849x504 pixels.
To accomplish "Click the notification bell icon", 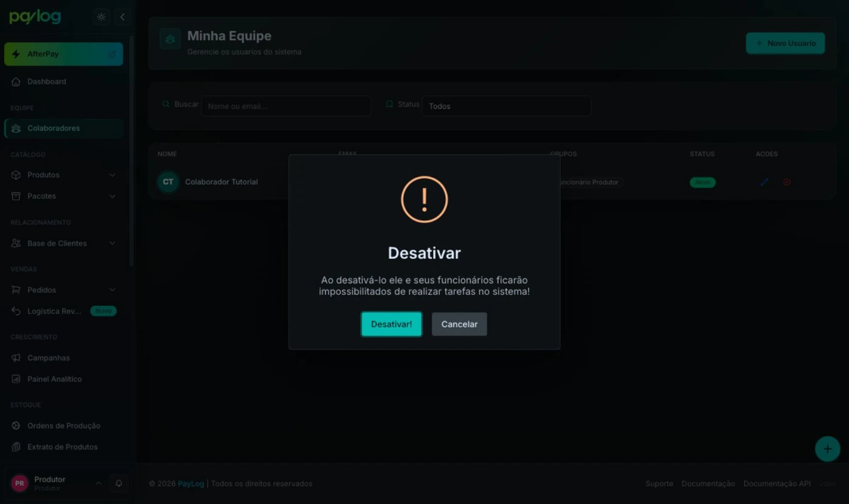I will 119,483.
